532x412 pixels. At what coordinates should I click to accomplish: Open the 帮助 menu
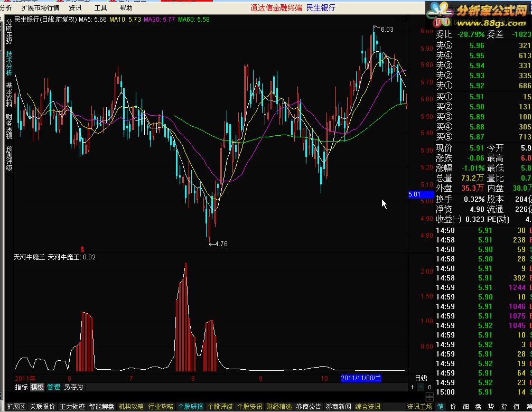pos(126,7)
